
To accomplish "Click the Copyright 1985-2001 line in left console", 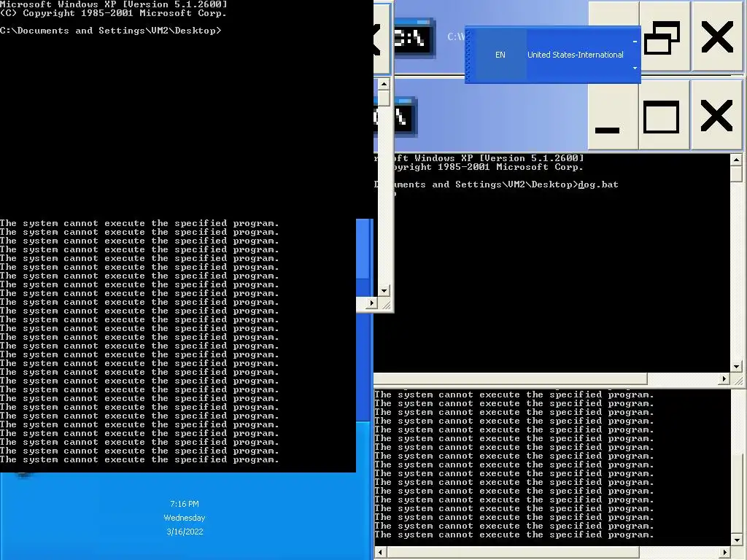I will tap(113, 13).
